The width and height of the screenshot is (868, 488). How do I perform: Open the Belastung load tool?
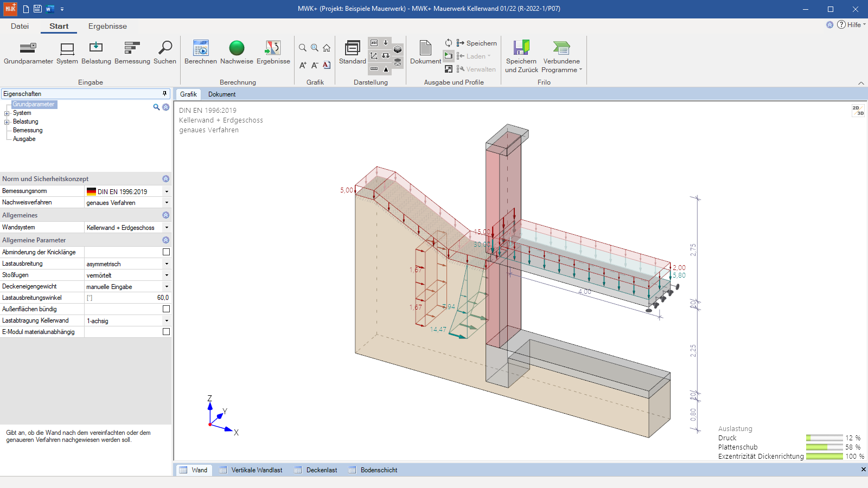(96, 53)
